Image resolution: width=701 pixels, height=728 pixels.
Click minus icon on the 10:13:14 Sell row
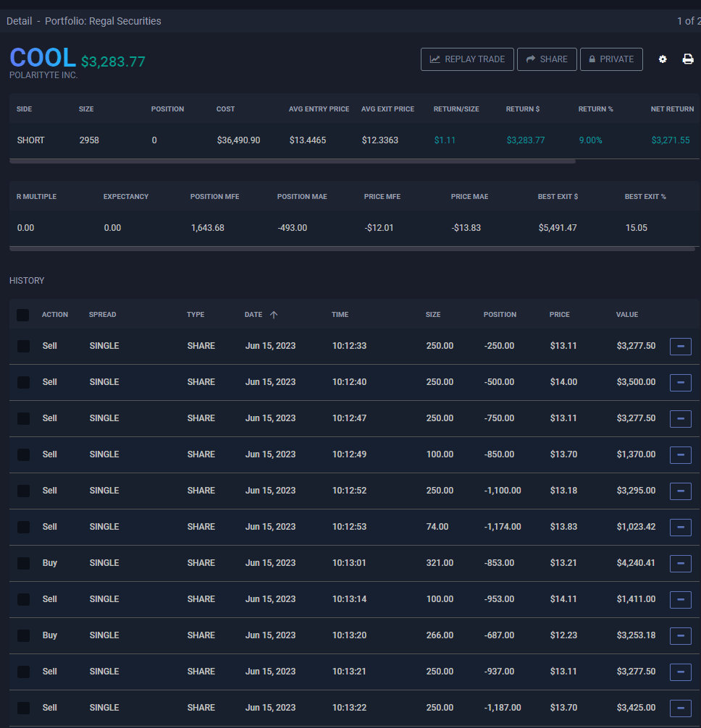(680, 600)
